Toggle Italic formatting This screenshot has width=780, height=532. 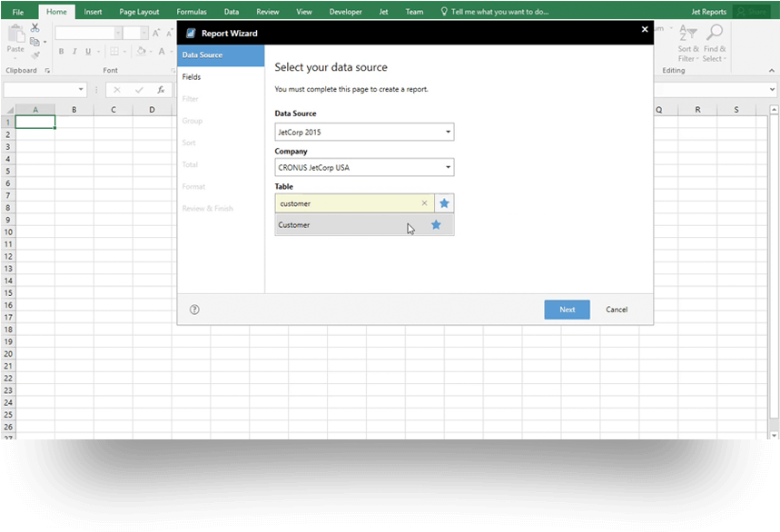(x=74, y=51)
